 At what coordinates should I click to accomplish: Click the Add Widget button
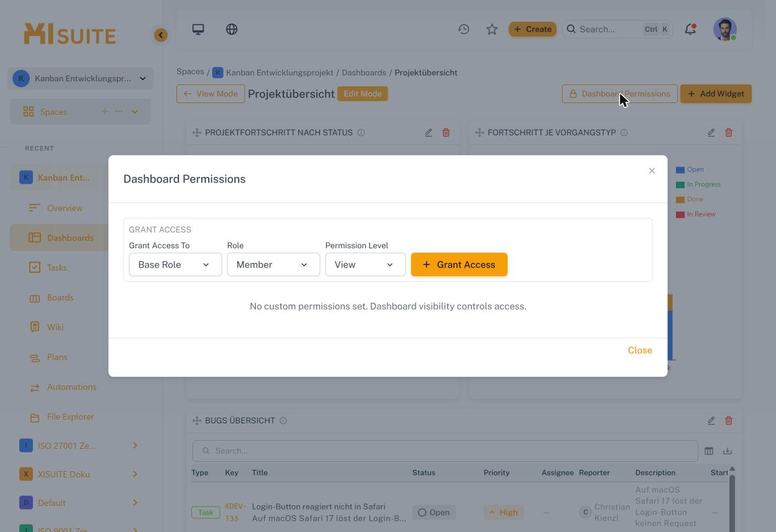[x=716, y=94]
